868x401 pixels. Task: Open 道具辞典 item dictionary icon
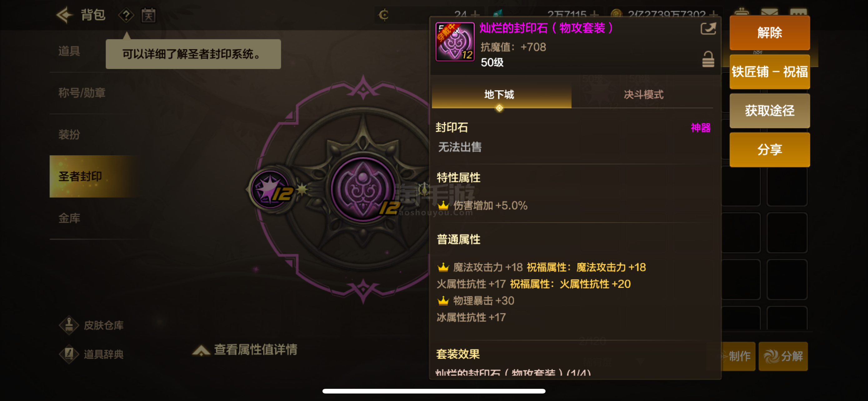[x=69, y=354]
